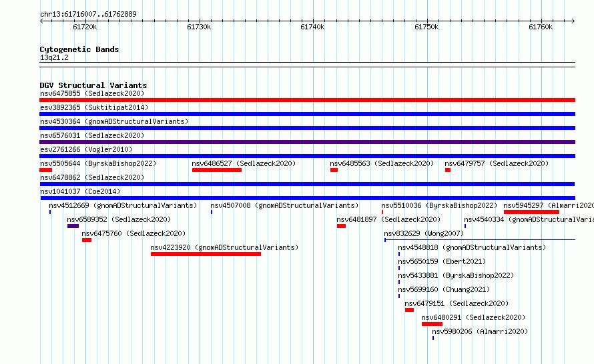The image size is (594, 364).
Task: Open nsv5505644 (ByrskaBishop2022) variant
Action: click(x=98, y=163)
